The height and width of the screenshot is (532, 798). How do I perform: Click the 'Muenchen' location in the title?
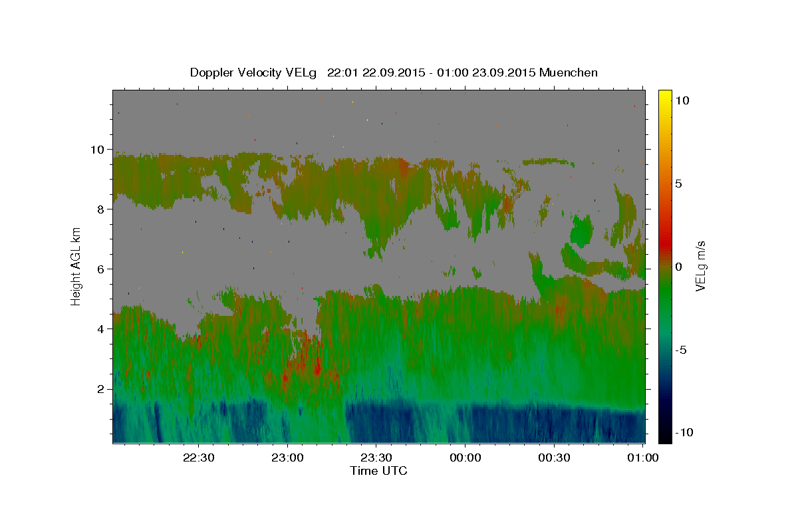click(x=569, y=72)
